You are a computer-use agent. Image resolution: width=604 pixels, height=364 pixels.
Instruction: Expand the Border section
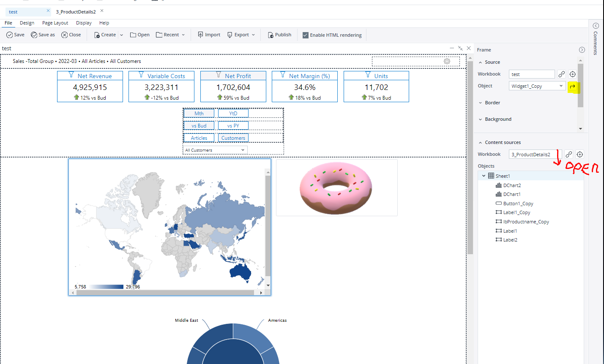492,103
